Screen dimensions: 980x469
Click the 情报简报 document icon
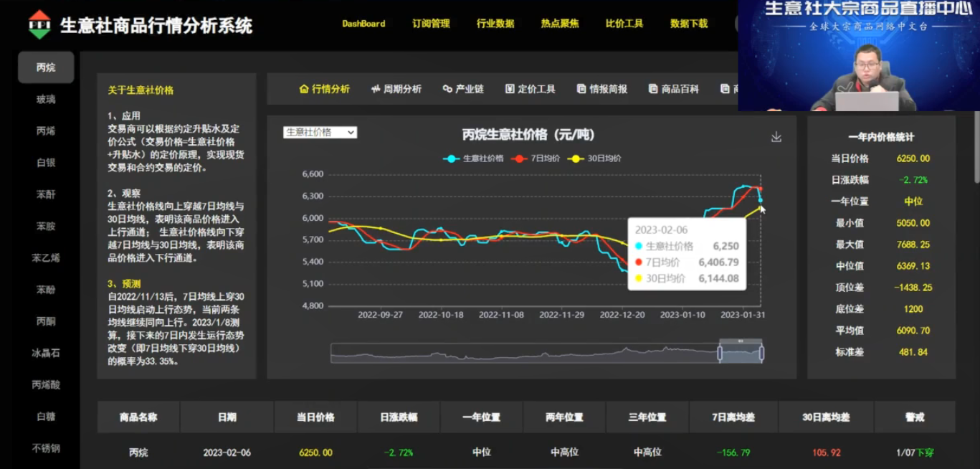[x=581, y=89]
